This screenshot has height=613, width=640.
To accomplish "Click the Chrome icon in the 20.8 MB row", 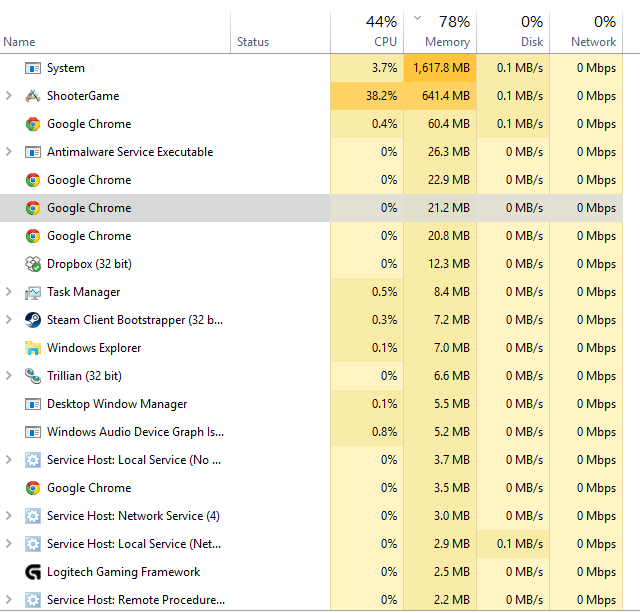I will (33, 236).
